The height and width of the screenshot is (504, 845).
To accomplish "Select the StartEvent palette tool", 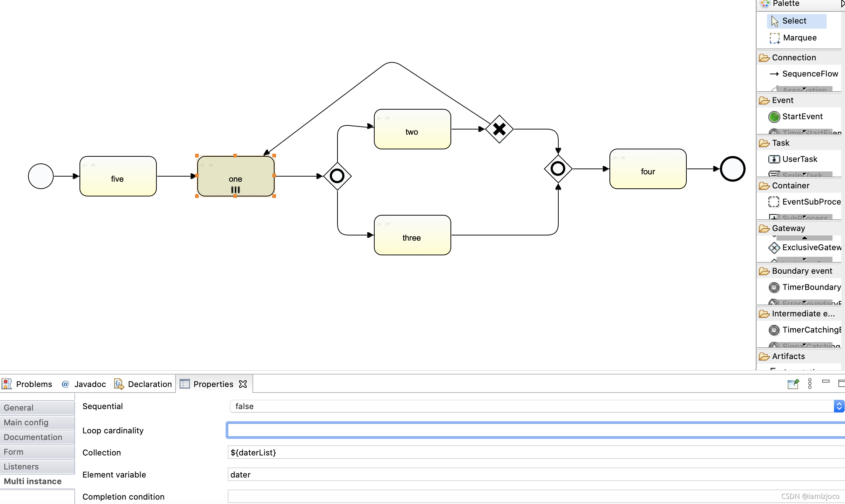I will point(802,117).
